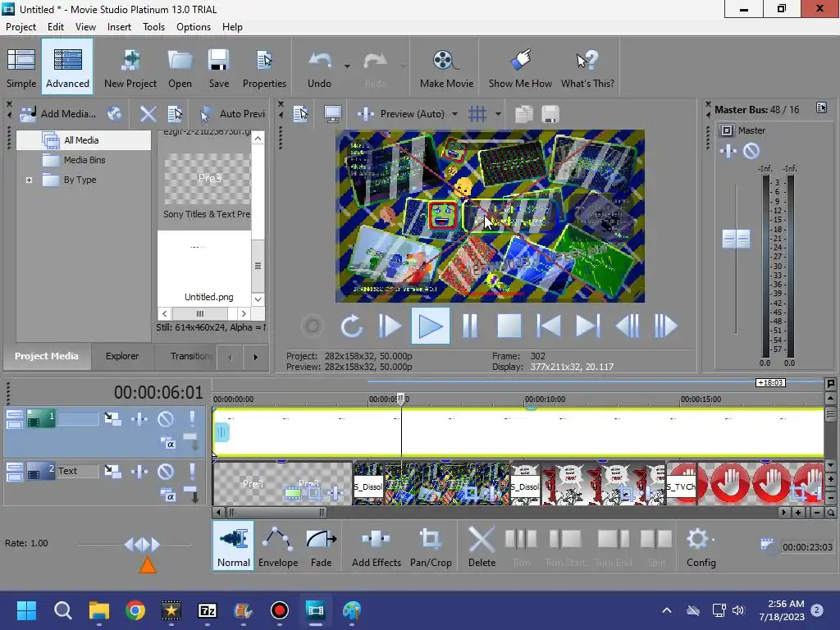Switch to the Explorer tab
The image size is (840, 630).
(x=122, y=356)
